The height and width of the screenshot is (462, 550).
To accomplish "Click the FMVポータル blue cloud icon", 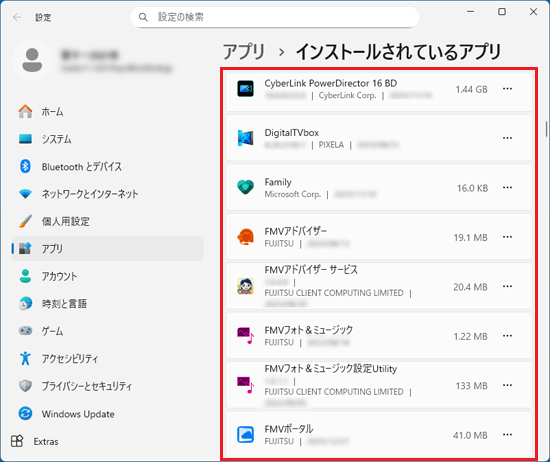I will (x=245, y=435).
